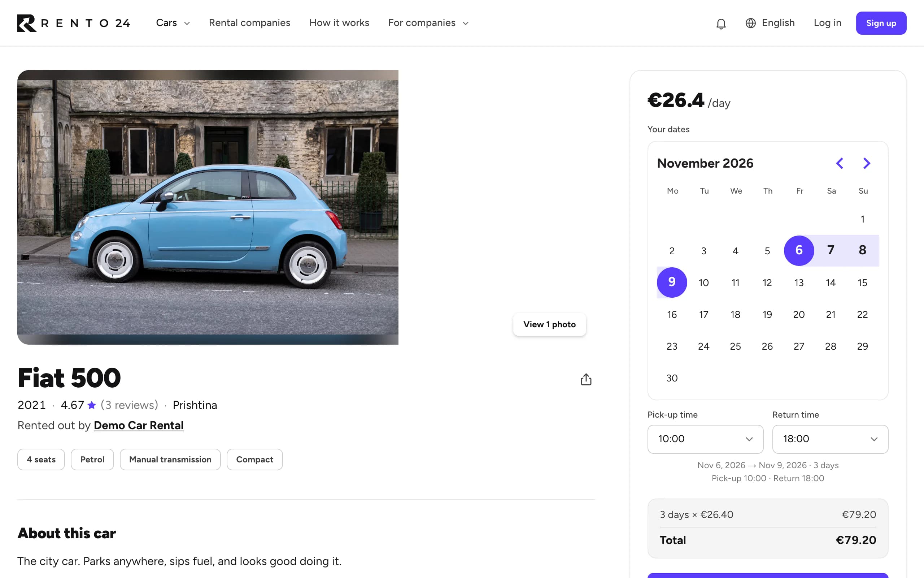Image resolution: width=924 pixels, height=578 pixels.
Task: Click the Total €79.20 amount
Action: [x=856, y=540]
